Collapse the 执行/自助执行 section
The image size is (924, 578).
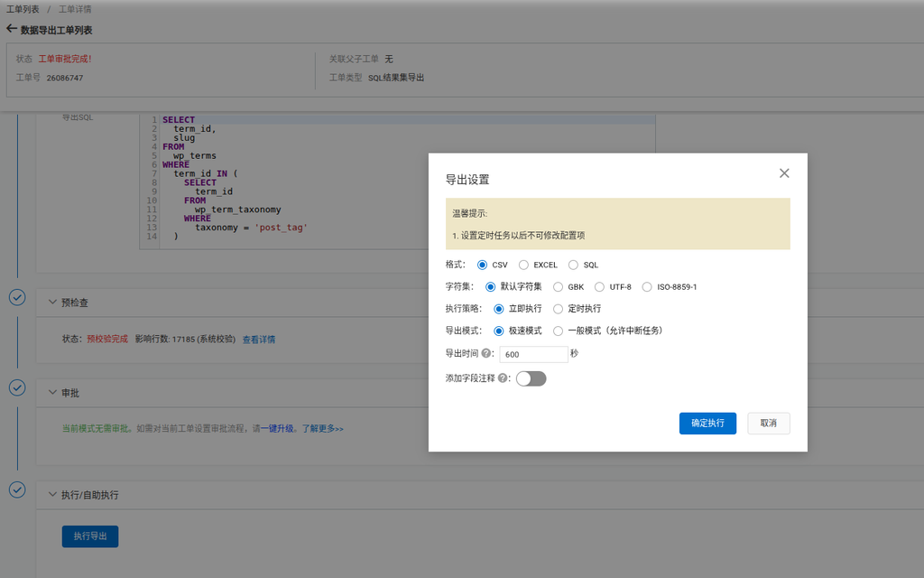(x=52, y=494)
